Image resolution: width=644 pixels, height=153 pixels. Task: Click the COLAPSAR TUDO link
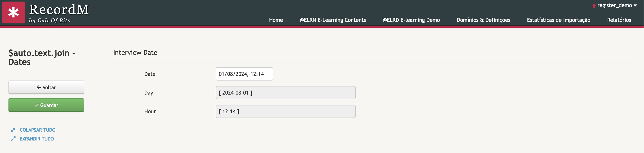point(37,130)
